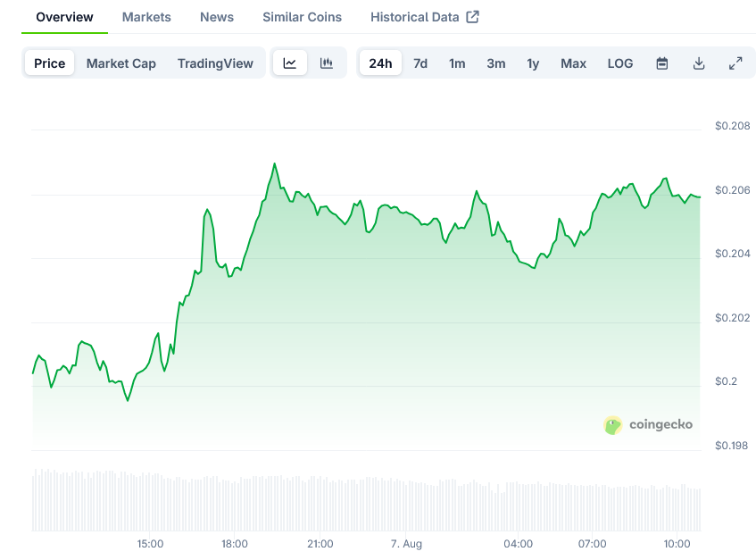
Task: Switch to line chart view icon
Action: 290,63
